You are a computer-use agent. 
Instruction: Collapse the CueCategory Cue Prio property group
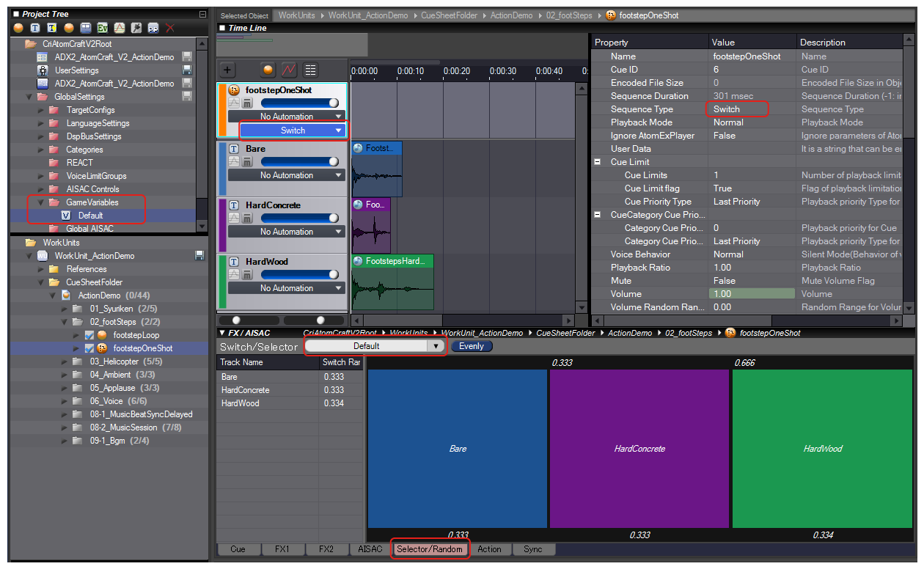point(598,215)
